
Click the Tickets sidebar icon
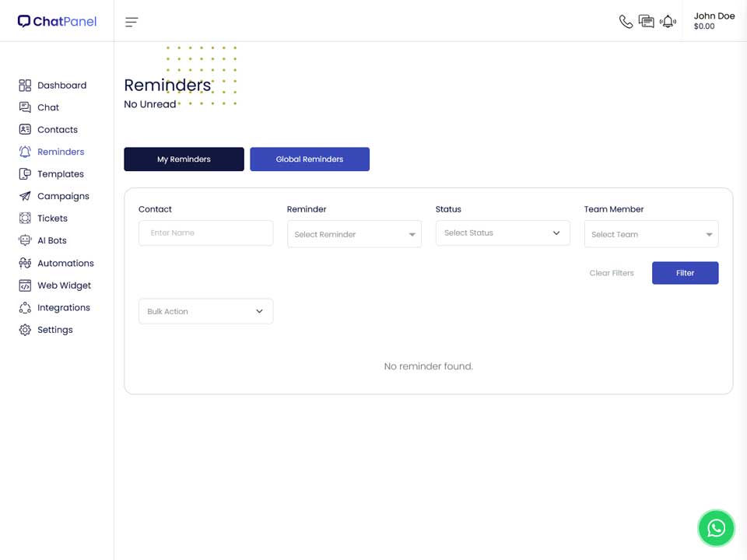(x=25, y=218)
